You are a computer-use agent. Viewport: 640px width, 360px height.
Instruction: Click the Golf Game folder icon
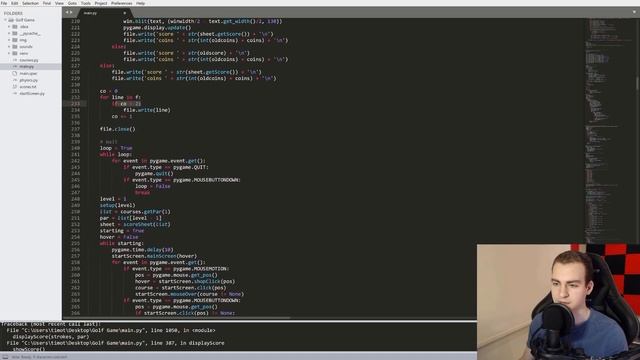(x=11, y=20)
